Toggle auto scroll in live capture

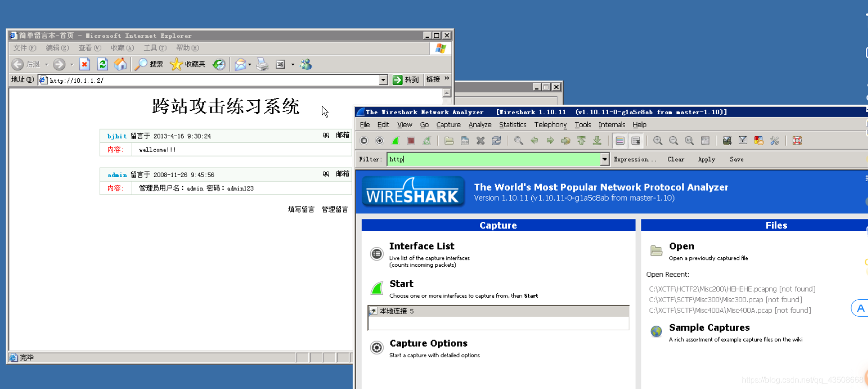coord(636,141)
